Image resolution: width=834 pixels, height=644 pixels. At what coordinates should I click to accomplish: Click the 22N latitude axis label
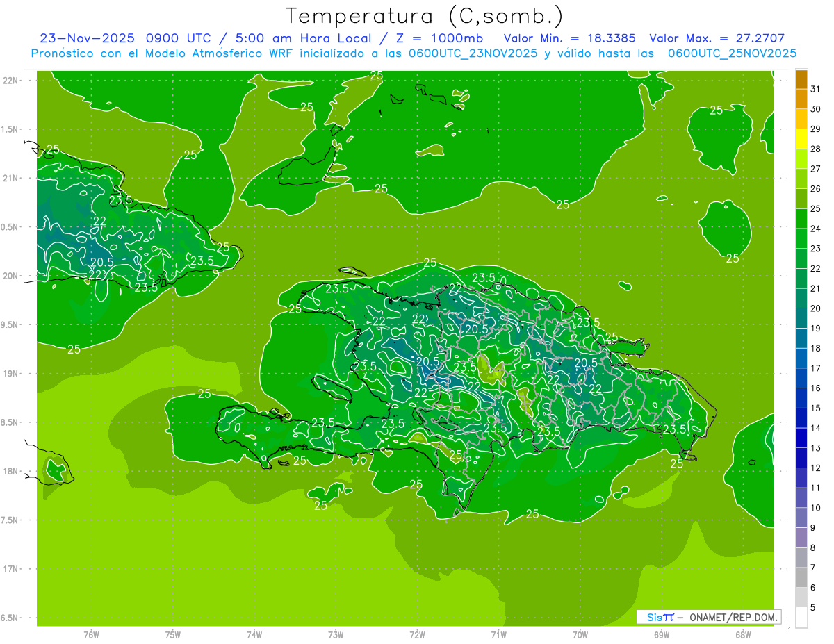[12, 81]
